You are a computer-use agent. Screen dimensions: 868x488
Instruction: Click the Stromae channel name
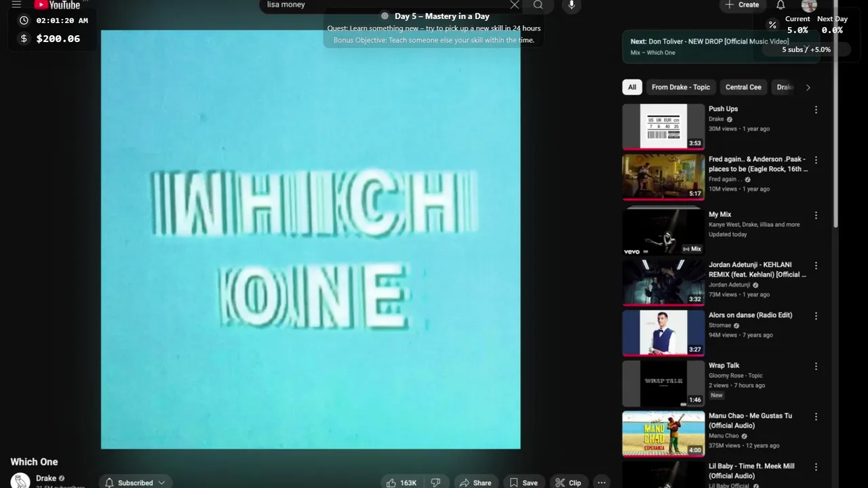pos(720,325)
